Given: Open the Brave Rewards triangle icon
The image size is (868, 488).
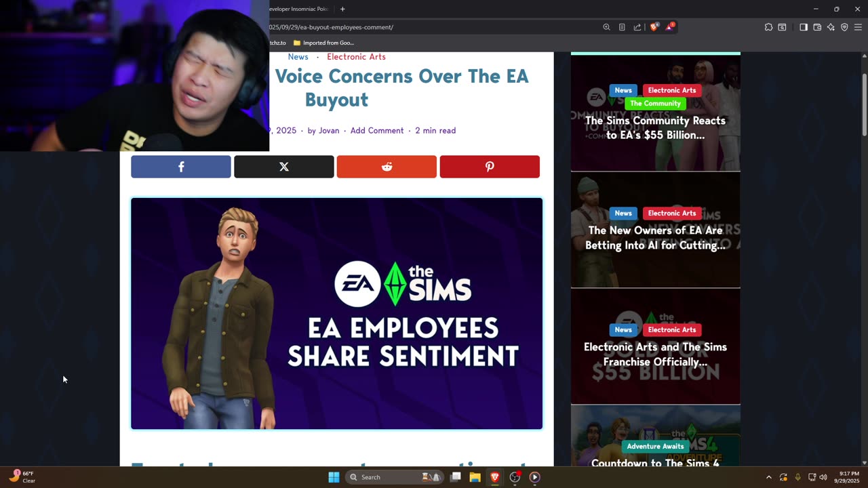Looking at the screenshot, I should (x=670, y=27).
